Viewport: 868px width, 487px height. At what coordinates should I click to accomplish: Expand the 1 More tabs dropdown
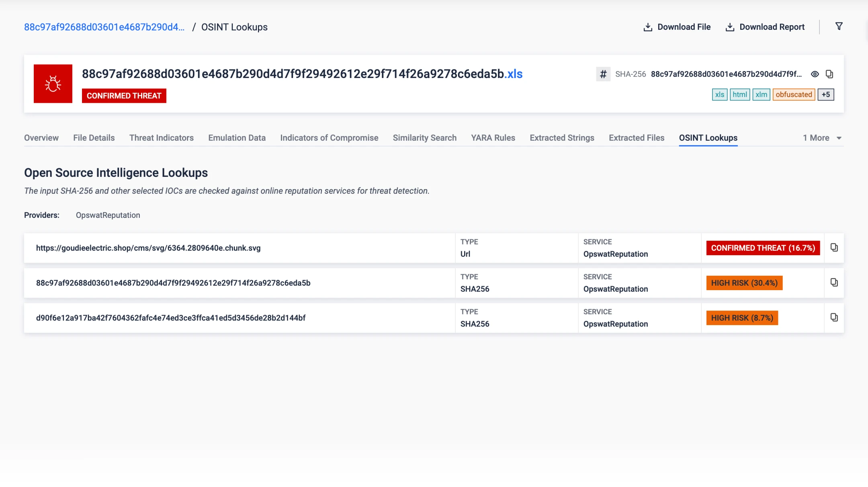pyautogui.click(x=816, y=138)
